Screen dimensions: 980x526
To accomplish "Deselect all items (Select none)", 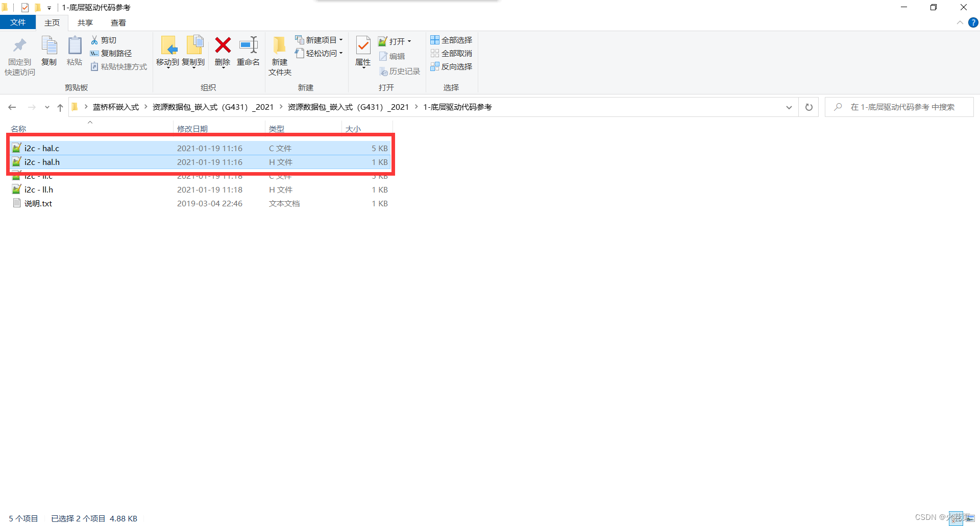I will (451, 53).
